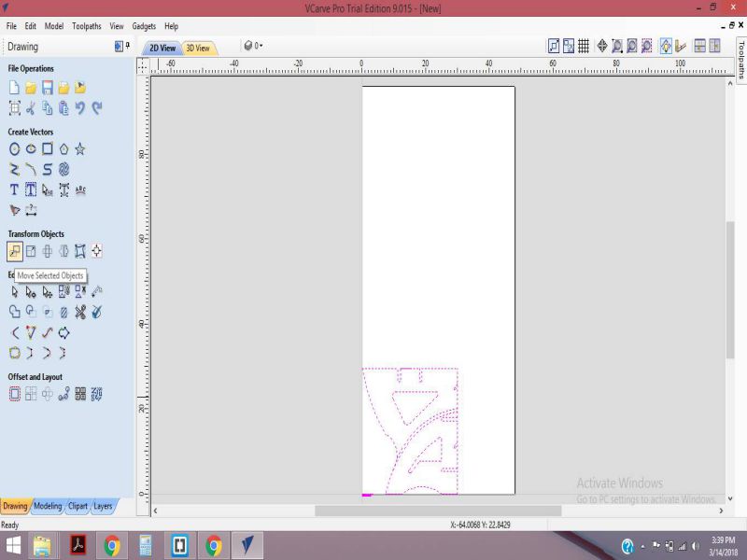This screenshot has height=560, width=747.
Task: Click the Cut scissors icon
Action: (31, 108)
